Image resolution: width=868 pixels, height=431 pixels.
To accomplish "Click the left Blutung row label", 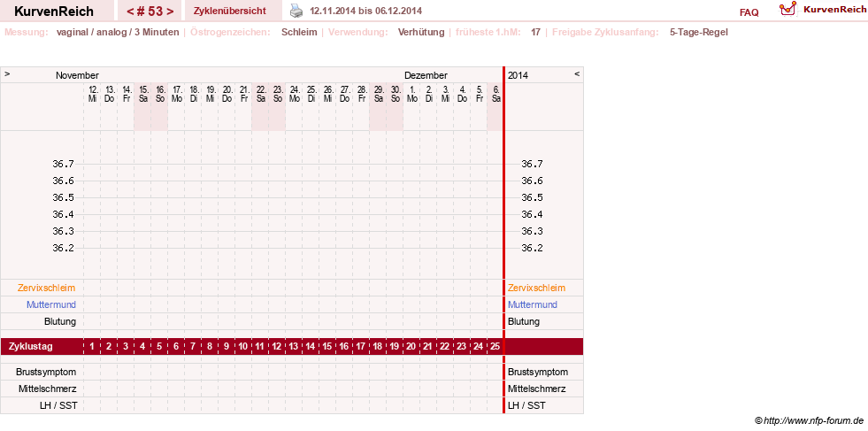I will tap(60, 321).
